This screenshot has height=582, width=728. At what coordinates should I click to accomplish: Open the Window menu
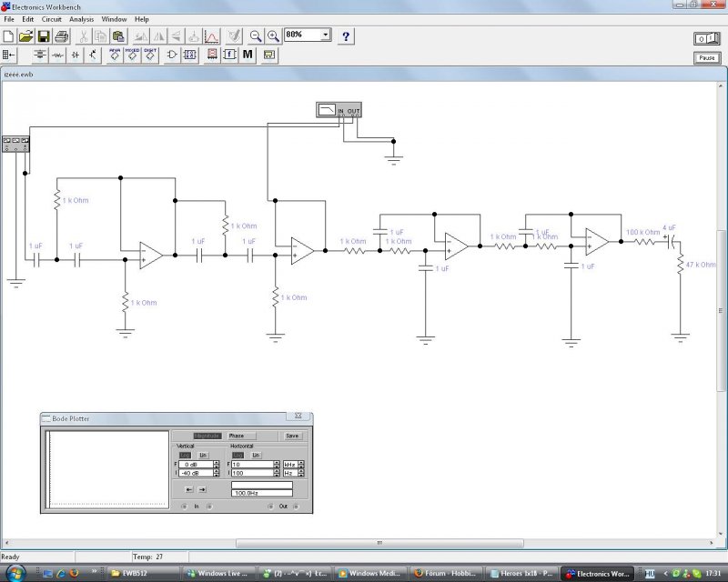[114, 19]
